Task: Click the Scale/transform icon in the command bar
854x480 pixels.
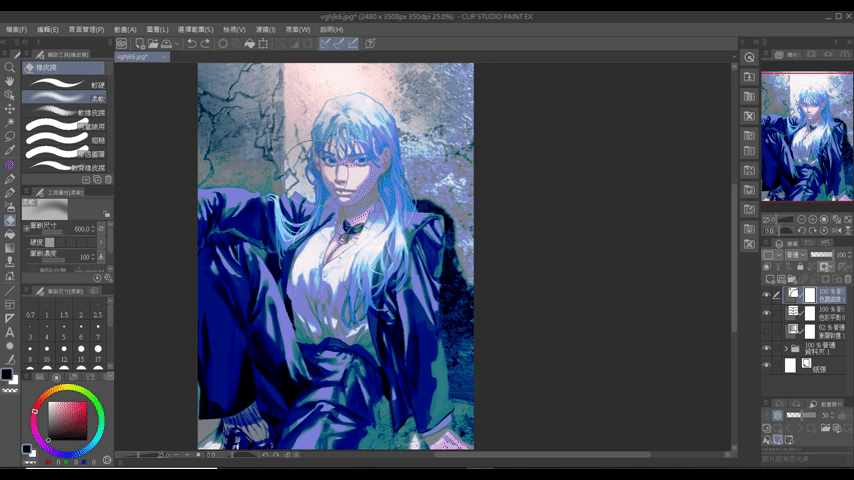Action: click(263, 44)
